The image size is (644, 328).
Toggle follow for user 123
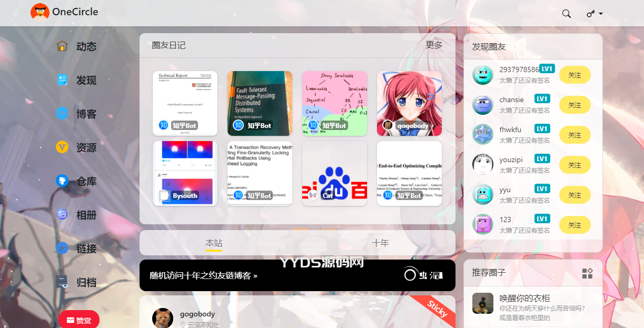(x=574, y=225)
